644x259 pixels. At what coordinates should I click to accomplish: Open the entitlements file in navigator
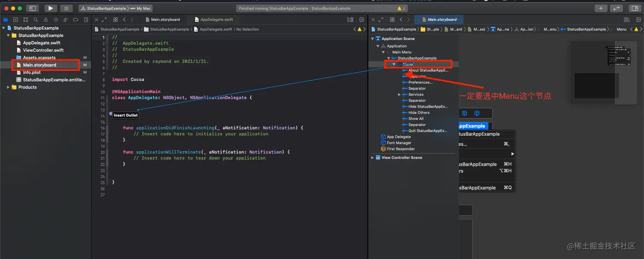coord(54,80)
